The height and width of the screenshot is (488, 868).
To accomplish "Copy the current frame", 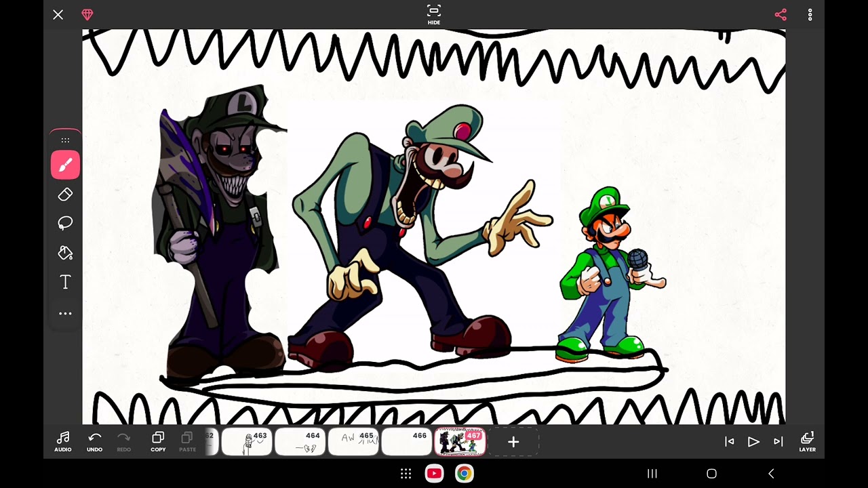I will 158,441.
